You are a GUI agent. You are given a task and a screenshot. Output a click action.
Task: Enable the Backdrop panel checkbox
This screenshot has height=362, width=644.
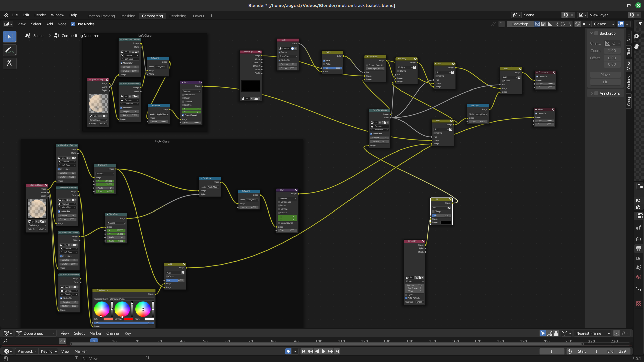click(596, 33)
